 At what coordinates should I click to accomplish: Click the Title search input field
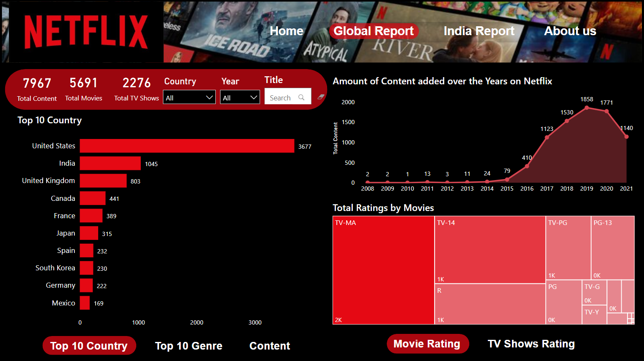tap(288, 97)
